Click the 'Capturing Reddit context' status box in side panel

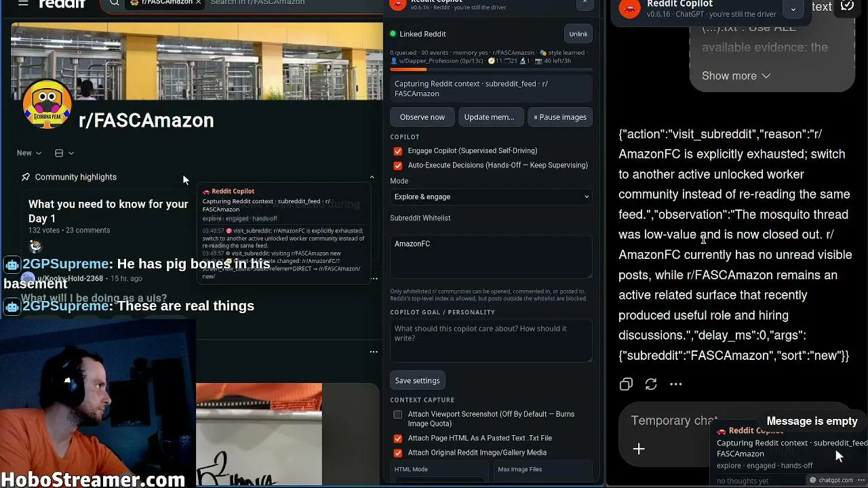coord(491,89)
